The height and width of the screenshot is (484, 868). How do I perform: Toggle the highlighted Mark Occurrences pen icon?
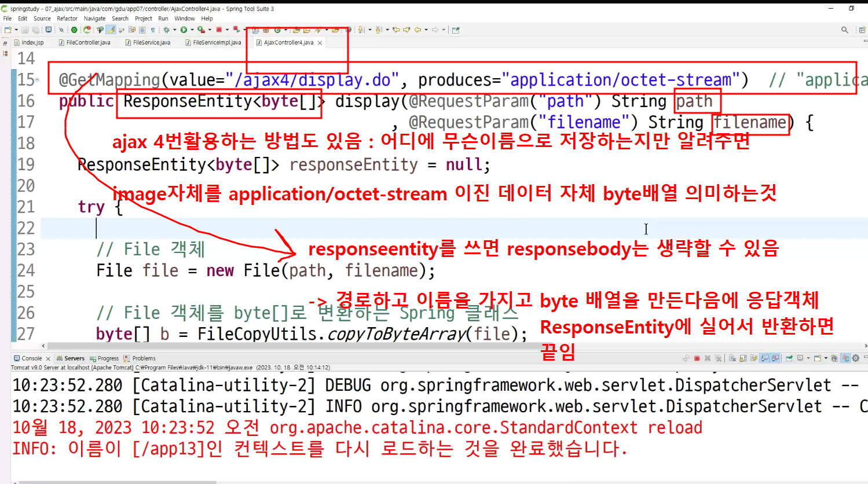tap(110, 30)
